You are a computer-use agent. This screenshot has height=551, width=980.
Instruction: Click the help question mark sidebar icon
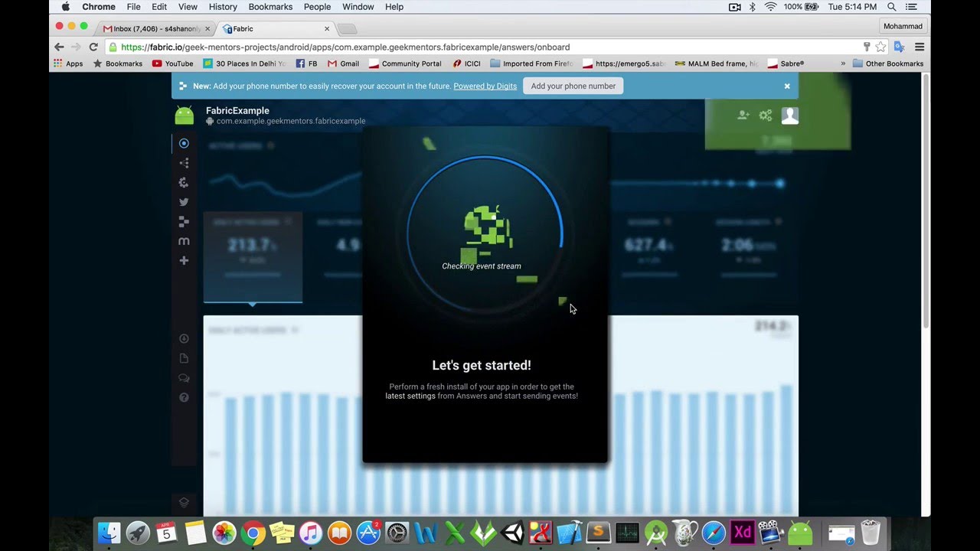[184, 398]
